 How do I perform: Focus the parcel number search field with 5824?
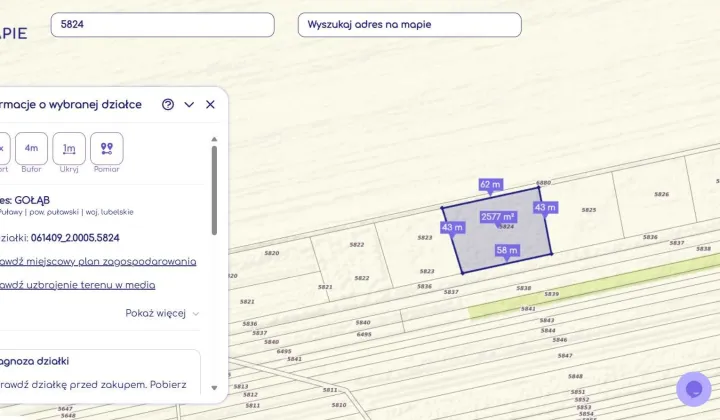(163, 25)
